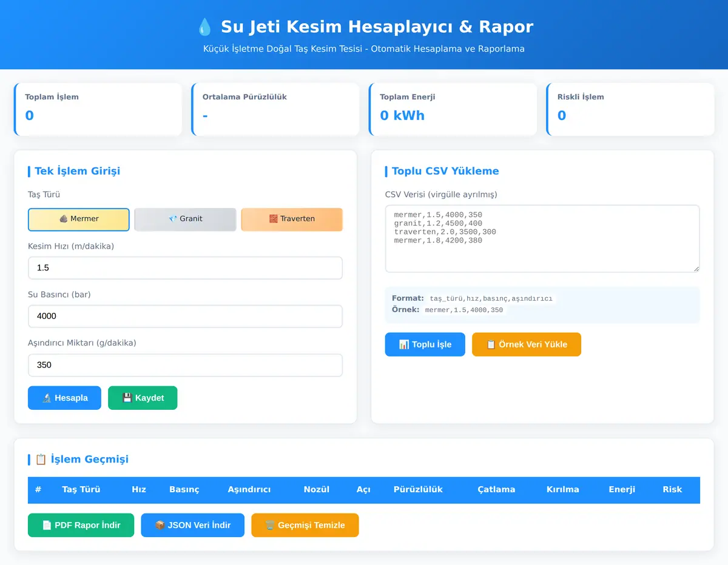Click inside the CSV Verisi text area
The image size is (728, 565).
542,239
